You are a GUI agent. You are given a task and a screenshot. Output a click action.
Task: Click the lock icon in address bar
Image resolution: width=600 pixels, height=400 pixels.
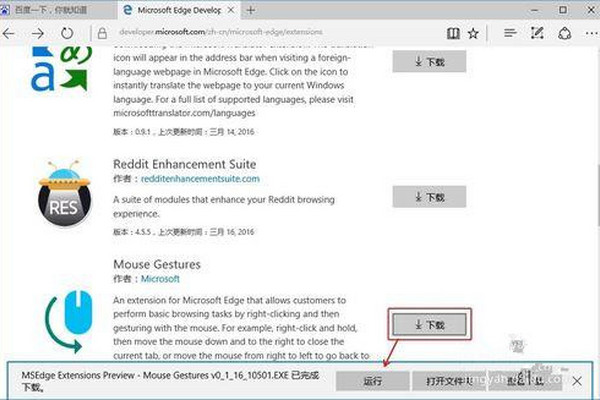[102, 33]
